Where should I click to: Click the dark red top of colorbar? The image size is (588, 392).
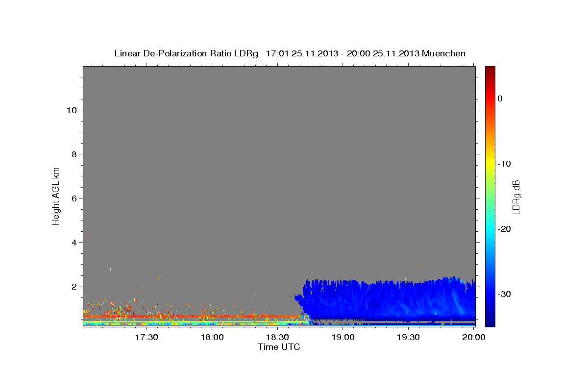tap(490, 70)
